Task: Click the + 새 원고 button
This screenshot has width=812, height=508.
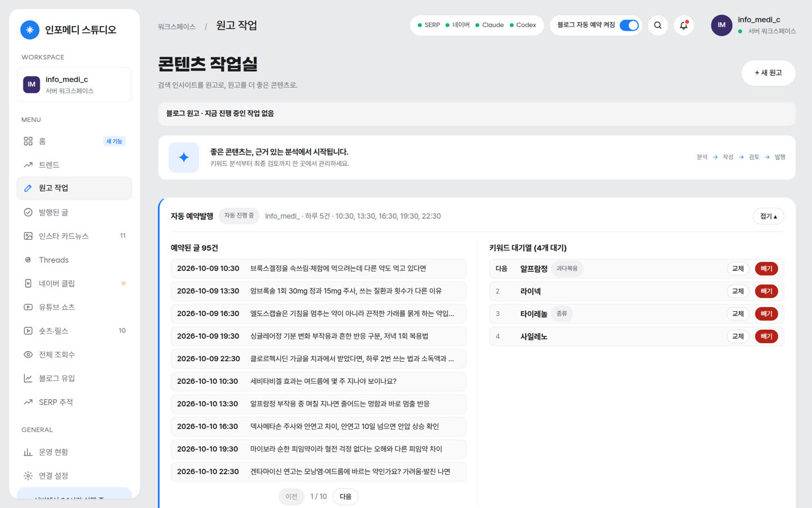Action: pyautogui.click(x=769, y=73)
